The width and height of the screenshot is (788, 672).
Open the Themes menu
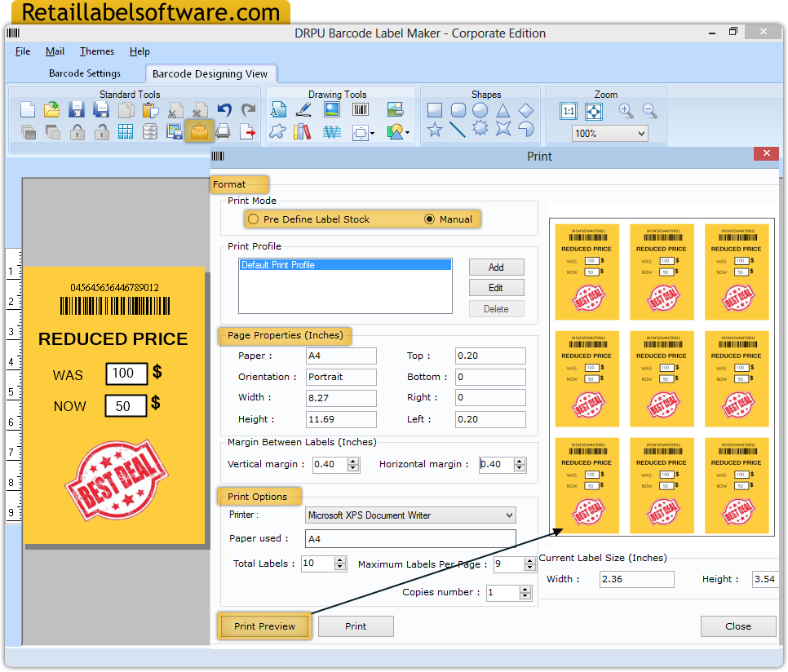(x=96, y=51)
